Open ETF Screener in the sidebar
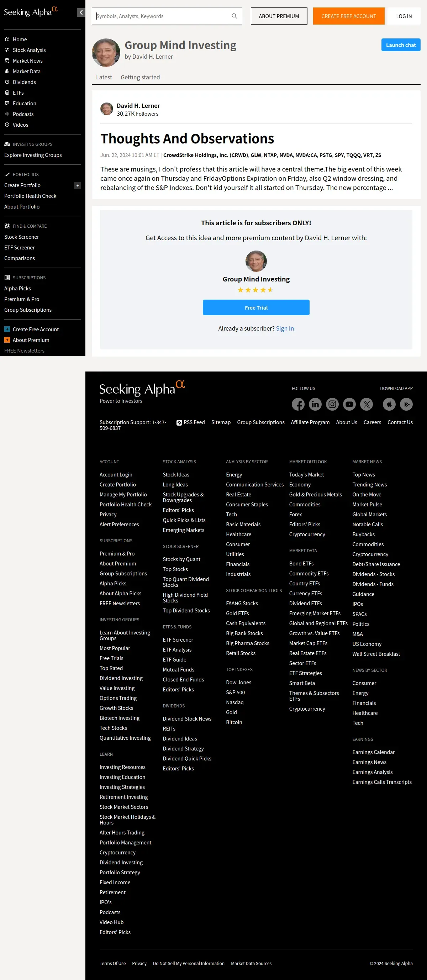The height and width of the screenshot is (980, 427). point(20,248)
